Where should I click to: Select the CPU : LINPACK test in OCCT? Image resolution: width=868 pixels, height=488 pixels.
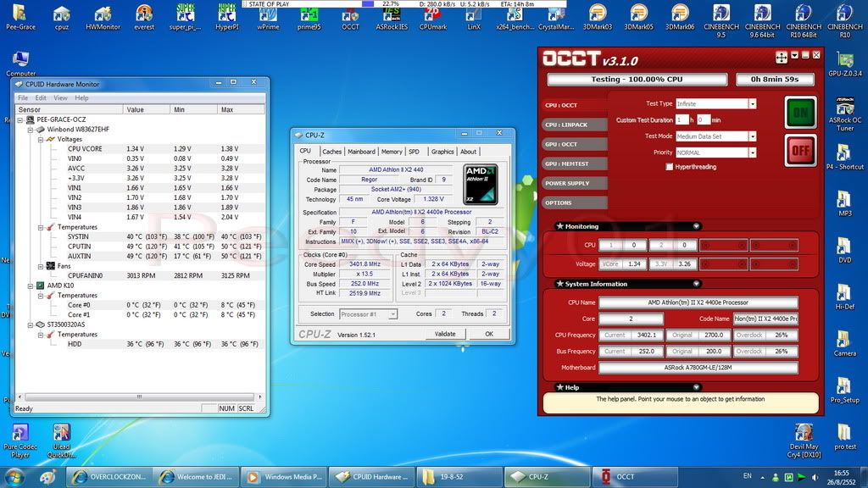pyautogui.click(x=575, y=125)
